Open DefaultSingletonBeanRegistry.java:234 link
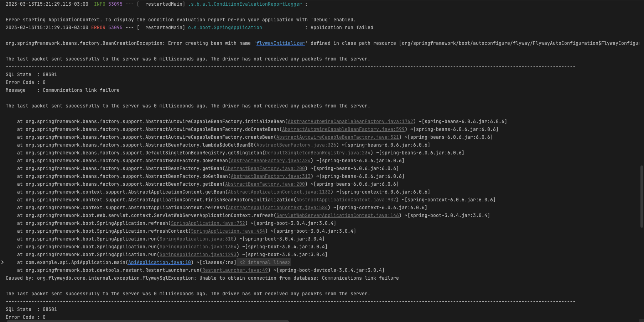 click(x=318, y=153)
